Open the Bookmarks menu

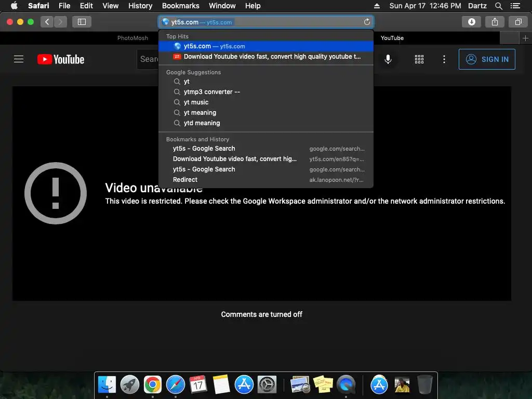180,6
